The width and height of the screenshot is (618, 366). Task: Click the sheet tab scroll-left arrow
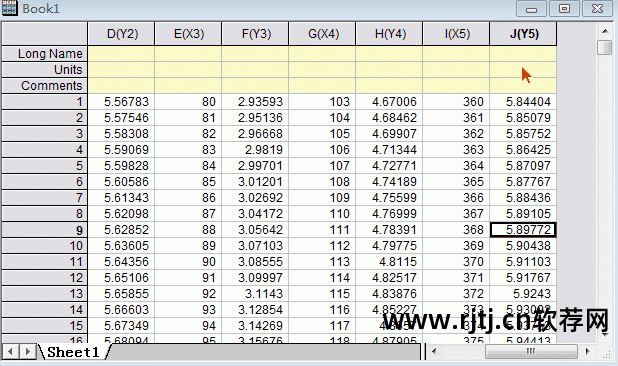[x=10, y=351]
